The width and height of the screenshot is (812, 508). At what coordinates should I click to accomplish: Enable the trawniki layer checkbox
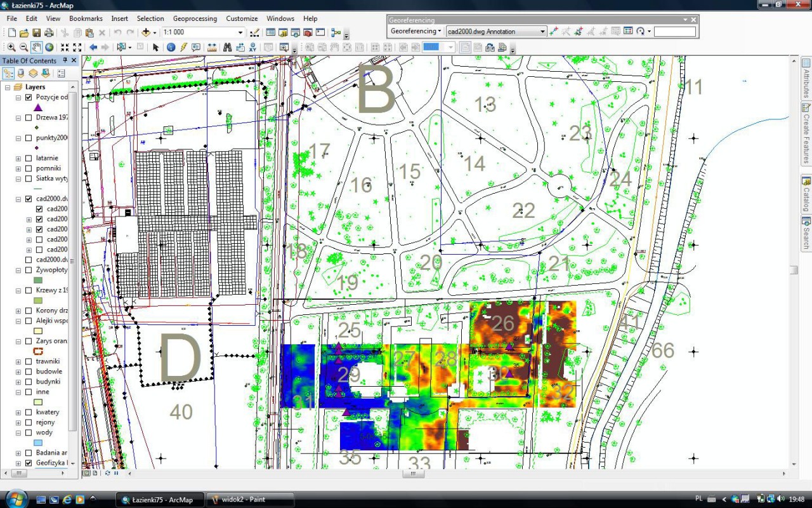click(x=29, y=361)
